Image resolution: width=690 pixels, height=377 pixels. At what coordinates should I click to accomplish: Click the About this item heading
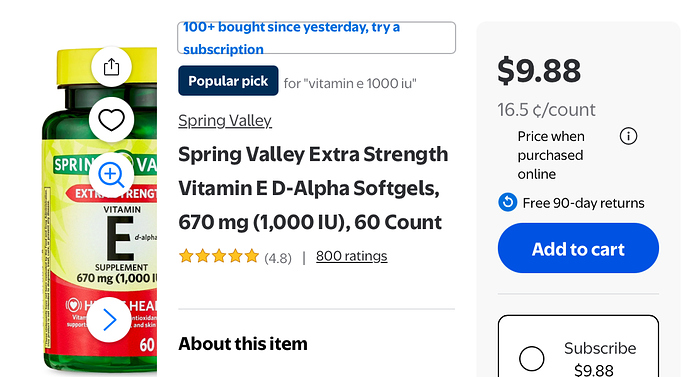[x=243, y=344]
